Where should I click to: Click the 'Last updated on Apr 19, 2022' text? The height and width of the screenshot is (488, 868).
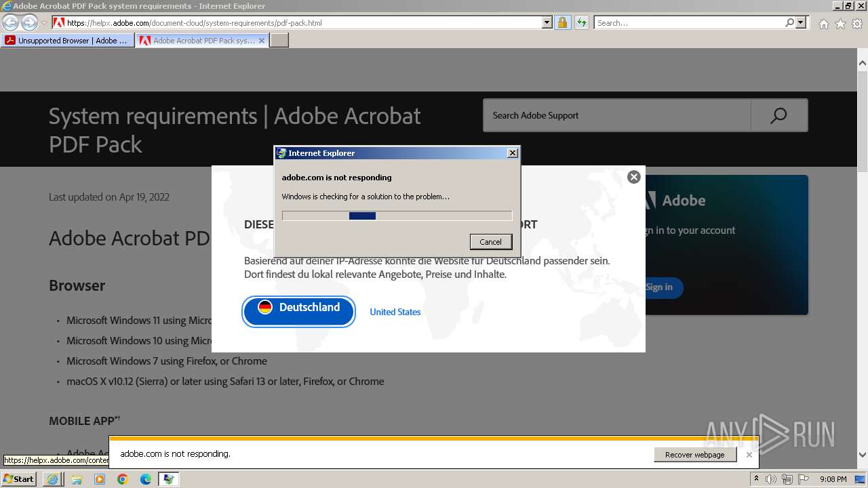click(109, 197)
